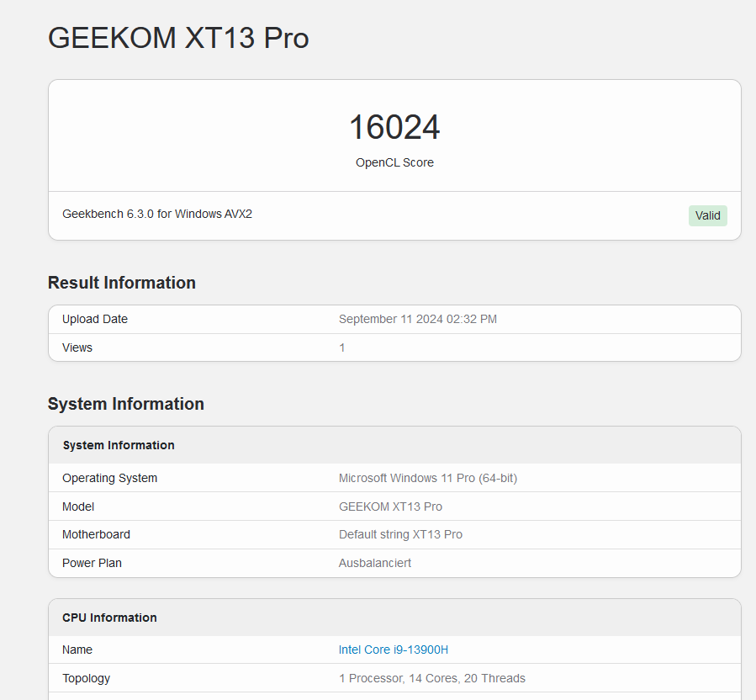Select September 11 2024 02:32 PM value
Viewport: 756px width, 700px height.
click(418, 319)
